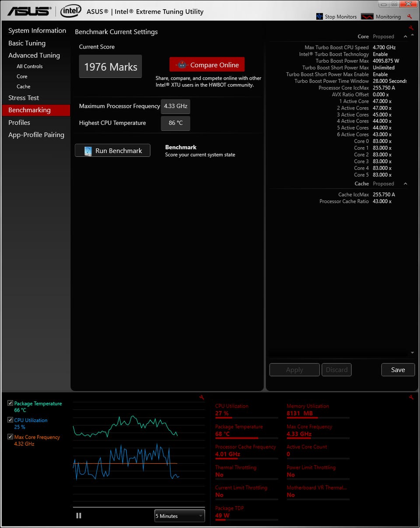420x528 pixels.
Task: Click the Turbo Boost Short Power Max value
Action: click(x=383, y=67)
